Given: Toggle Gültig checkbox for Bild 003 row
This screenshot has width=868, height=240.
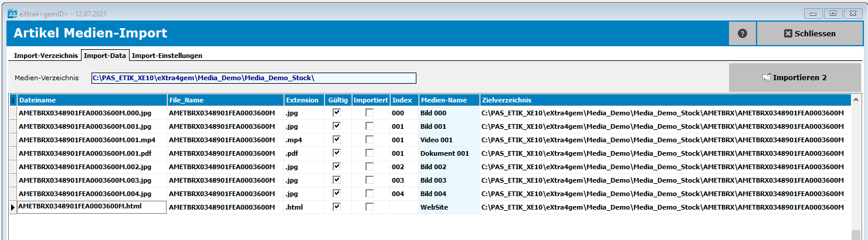Looking at the screenshot, I should (337, 180).
